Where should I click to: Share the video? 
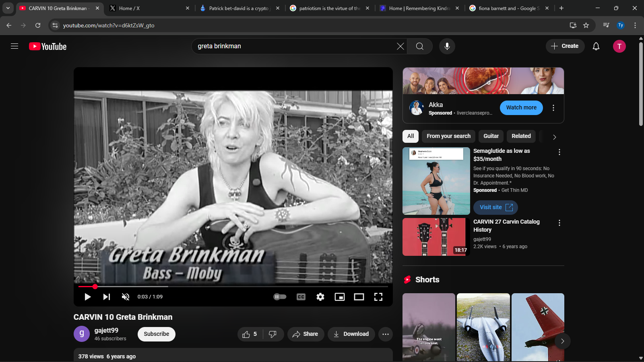[305, 334]
